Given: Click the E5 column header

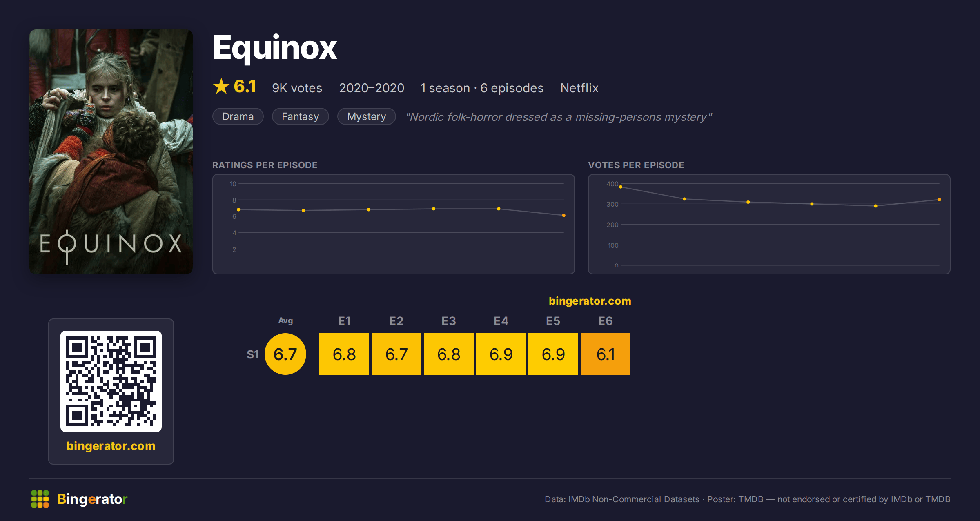Looking at the screenshot, I should [x=553, y=321].
